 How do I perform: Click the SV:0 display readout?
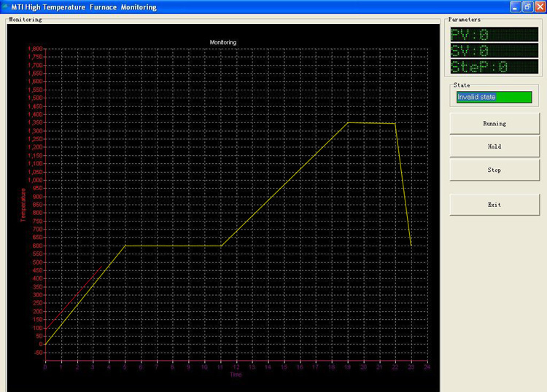tap(494, 50)
